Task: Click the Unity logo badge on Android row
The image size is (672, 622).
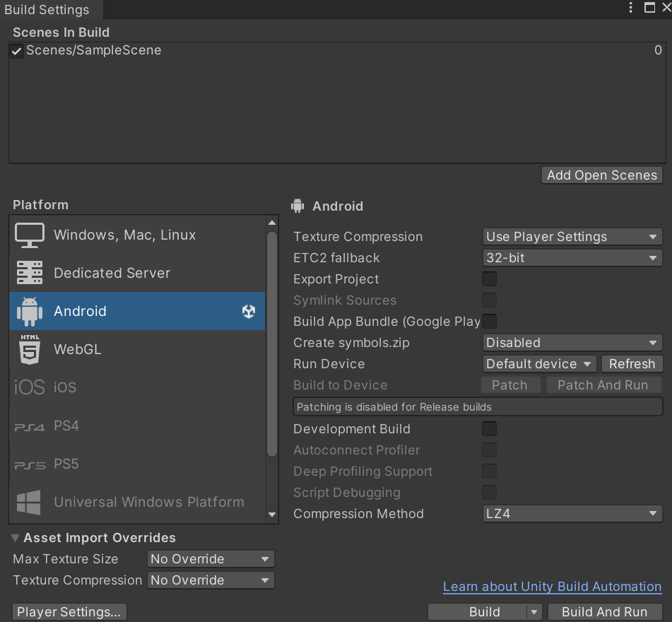Action: pyautogui.click(x=249, y=311)
